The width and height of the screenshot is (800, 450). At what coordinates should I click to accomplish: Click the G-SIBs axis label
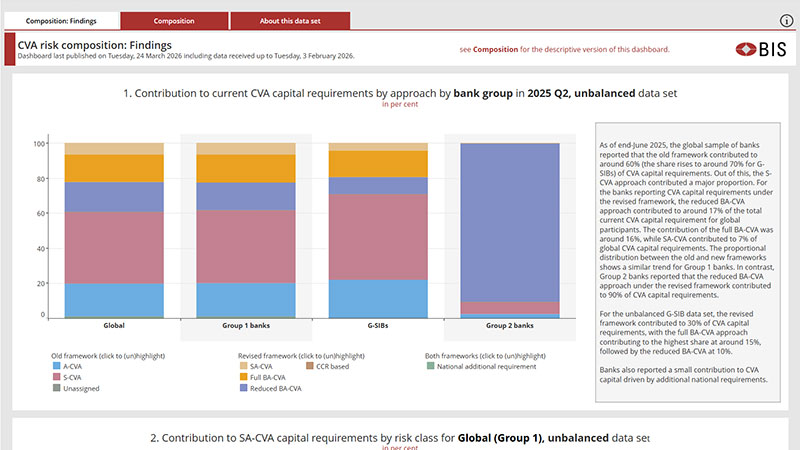click(378, 326)
